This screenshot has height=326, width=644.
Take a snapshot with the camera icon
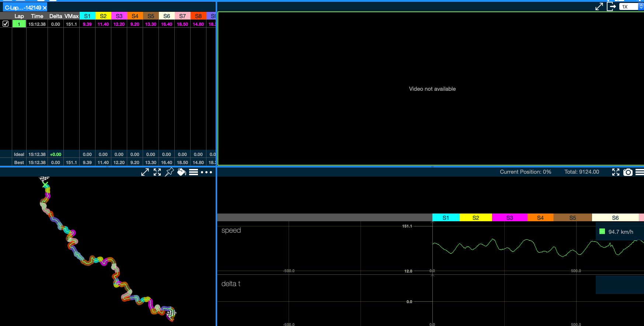628,172
